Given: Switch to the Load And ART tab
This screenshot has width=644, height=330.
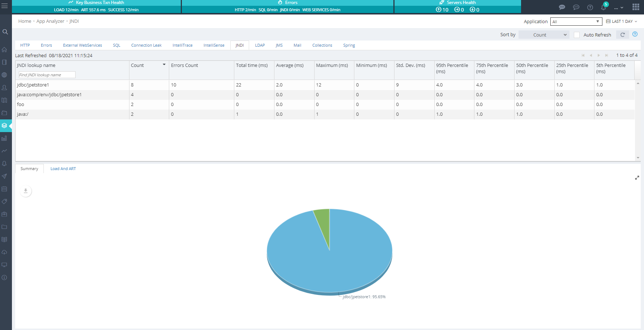Looking at the screenshot, I should click(63, 169).
